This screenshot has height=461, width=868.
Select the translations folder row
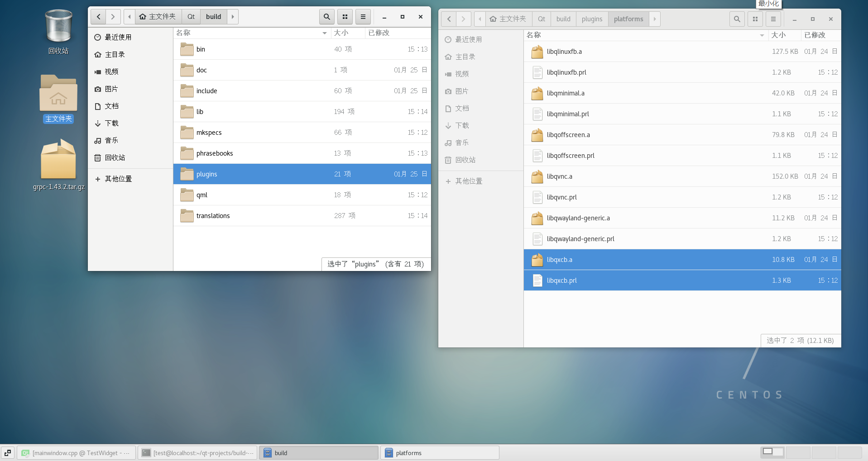(x=213, y=216)
